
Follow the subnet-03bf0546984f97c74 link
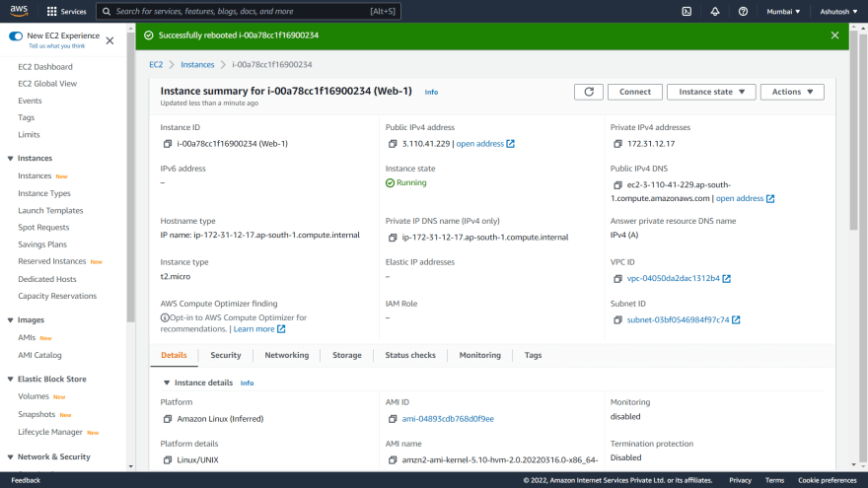(x=679, y=319)
